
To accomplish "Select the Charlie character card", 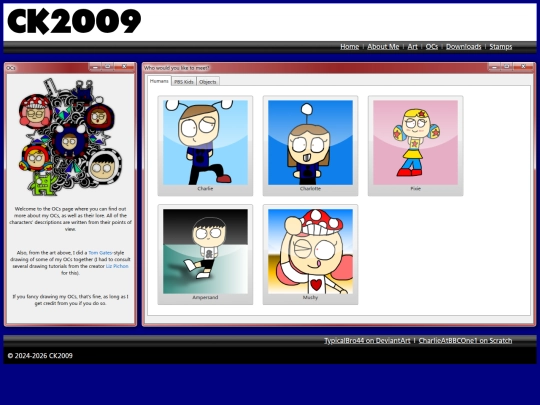I will [x=205, y=146].
